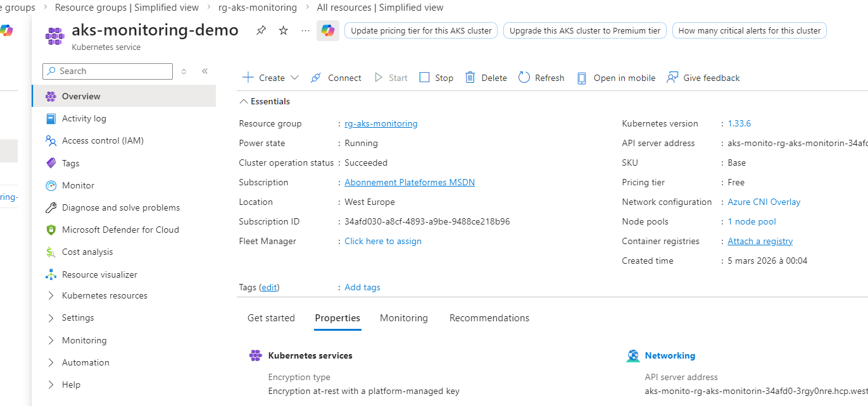The width and height of the screenshot is (868, 406).
Task: Open Cost analysis in the sidebar
Action: coord(86,252)
